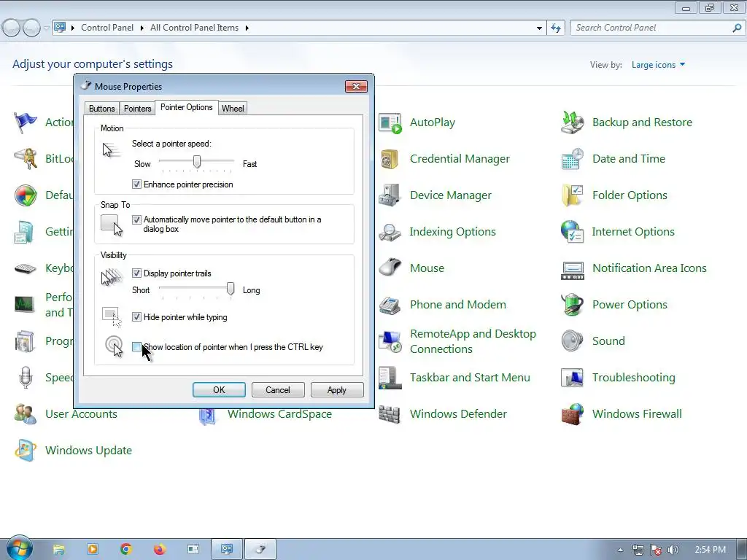This screenshot has height=560, width=747.
Task: Click the Control Panel breadcrumb
Action: pyautogui.click(x=107, y=28)
